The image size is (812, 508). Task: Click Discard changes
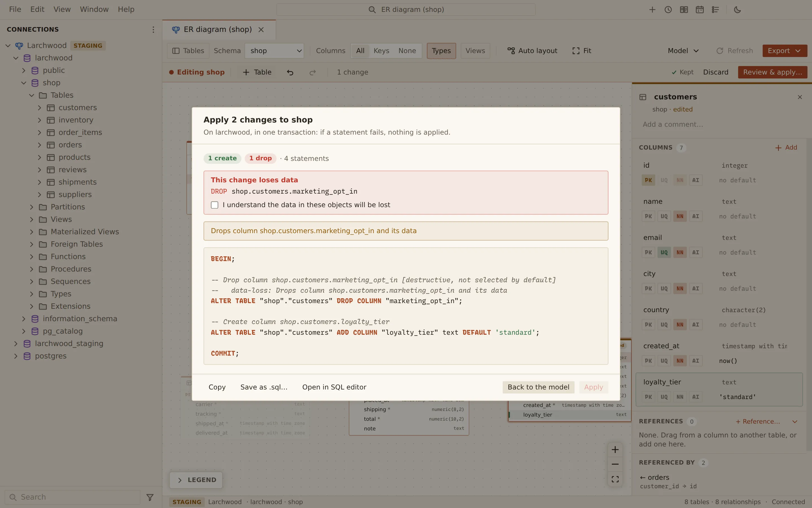[716, 72]
